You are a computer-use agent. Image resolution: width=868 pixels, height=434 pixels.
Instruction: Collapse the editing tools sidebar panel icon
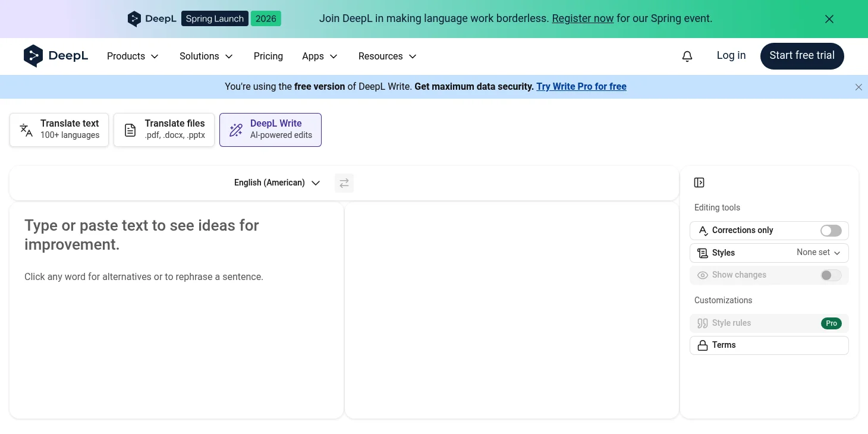(x=699, y=183)
